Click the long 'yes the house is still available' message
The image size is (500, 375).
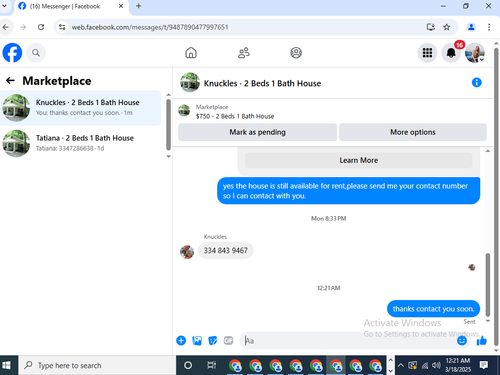[x=349, y=191]
